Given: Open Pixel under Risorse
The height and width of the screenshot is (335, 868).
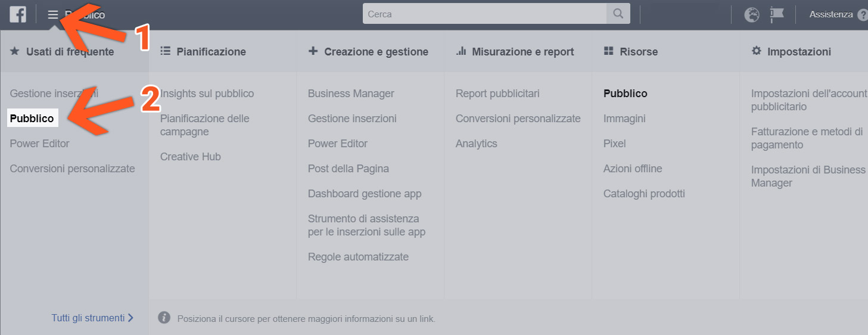Looking at the screenshot, I should (x=614, y=144).
